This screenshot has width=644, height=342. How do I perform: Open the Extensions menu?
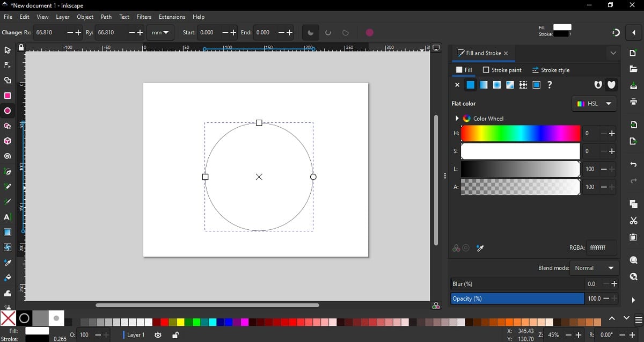point(172,17)
